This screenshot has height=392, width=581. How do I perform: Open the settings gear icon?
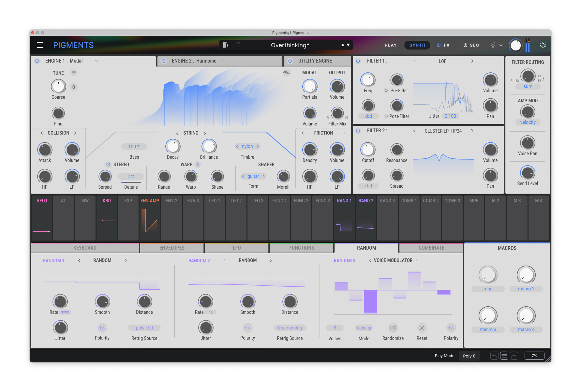coord(543,45)
